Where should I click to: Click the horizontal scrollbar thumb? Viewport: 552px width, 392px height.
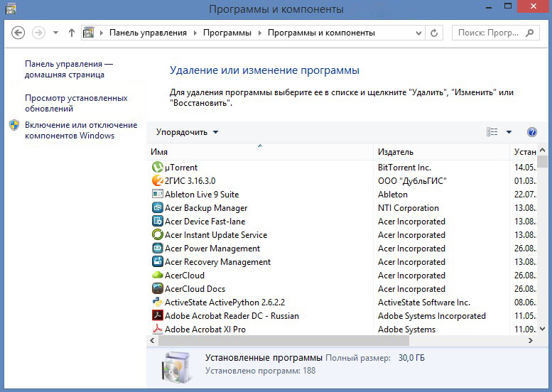283,340
